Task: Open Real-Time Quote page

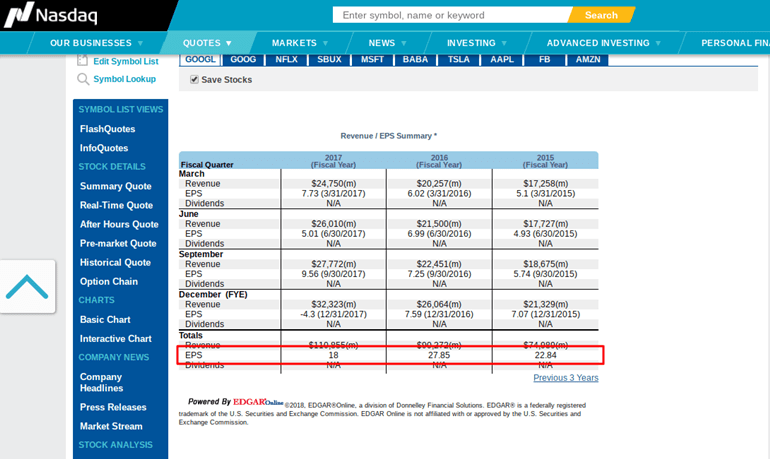Action: pos(116,206)
